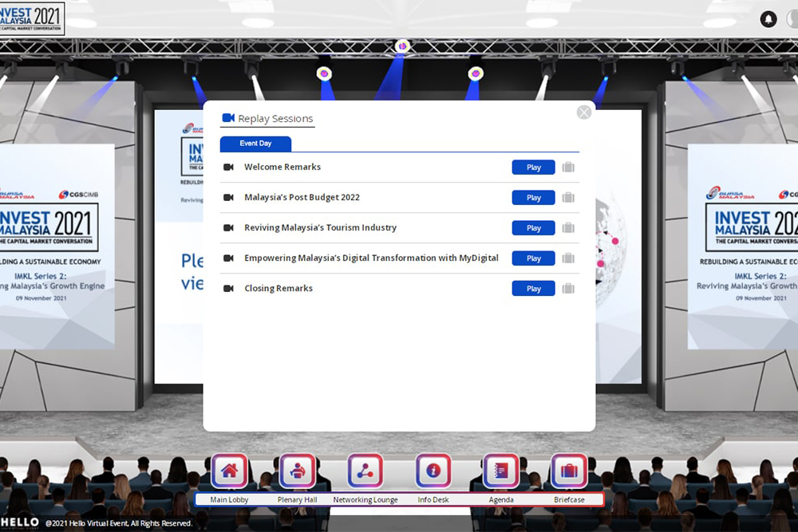Click camera icon beside Empowering Malaysia's Digital Transformation
Image resolution: width=798 pixels, height=532 pixels.
228,258
